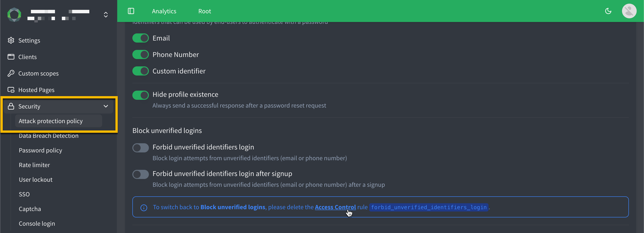644x233 pixels.
Task: Click the Settings gear icon in sidebar
Action: click(11, 40)
